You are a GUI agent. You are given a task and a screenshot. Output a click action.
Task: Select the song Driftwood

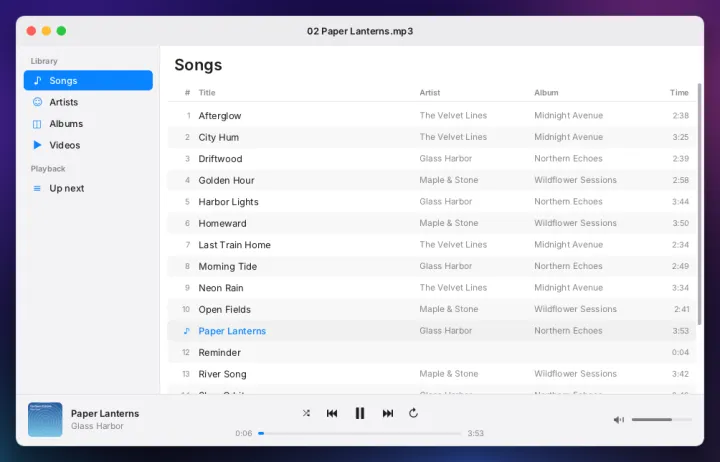(432, 159)
